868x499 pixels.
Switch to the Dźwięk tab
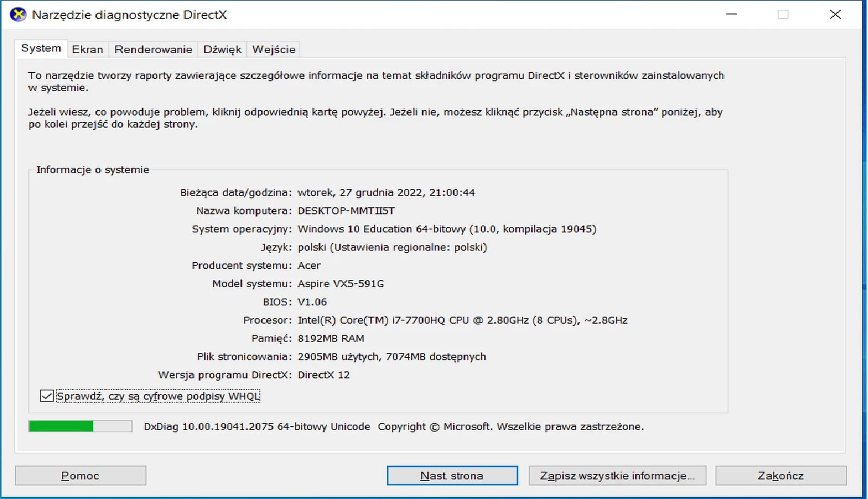click(222, 49)
